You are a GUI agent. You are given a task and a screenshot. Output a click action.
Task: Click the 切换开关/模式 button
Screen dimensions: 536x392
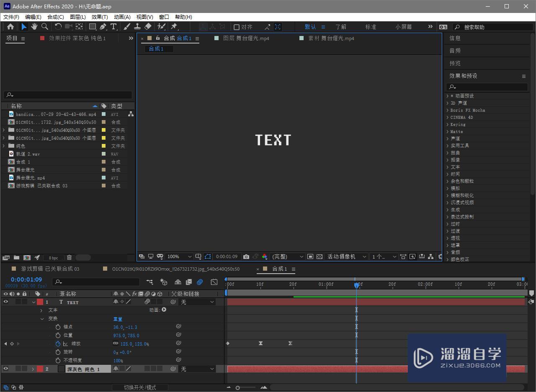[x=140, y=387]
